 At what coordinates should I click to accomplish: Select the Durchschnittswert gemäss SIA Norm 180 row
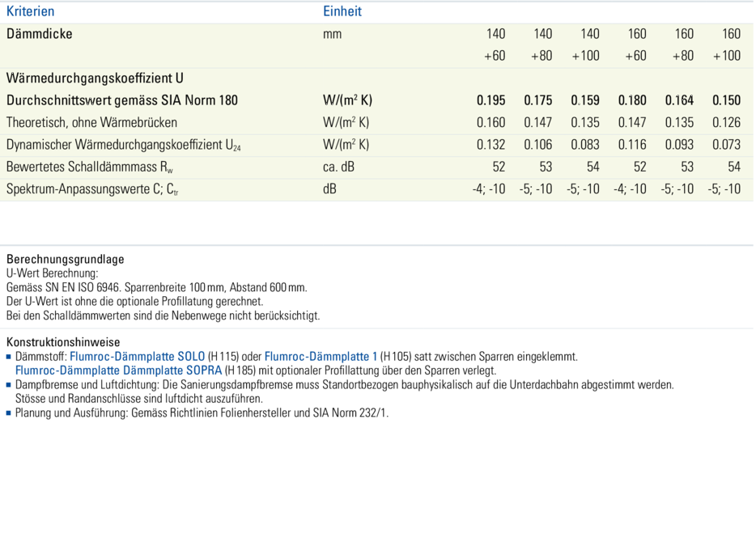122,100
